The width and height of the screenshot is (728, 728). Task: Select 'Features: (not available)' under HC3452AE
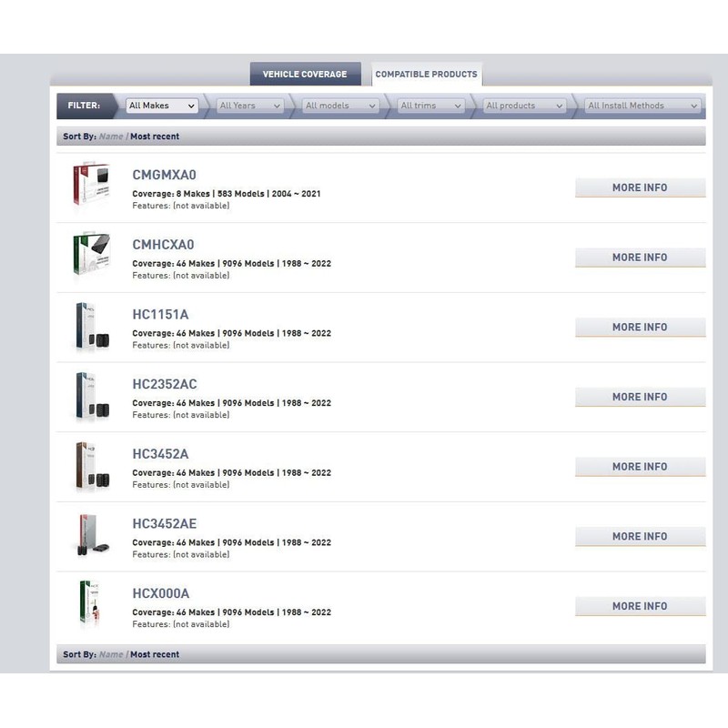pyautogui.click(x=181, y=554)
